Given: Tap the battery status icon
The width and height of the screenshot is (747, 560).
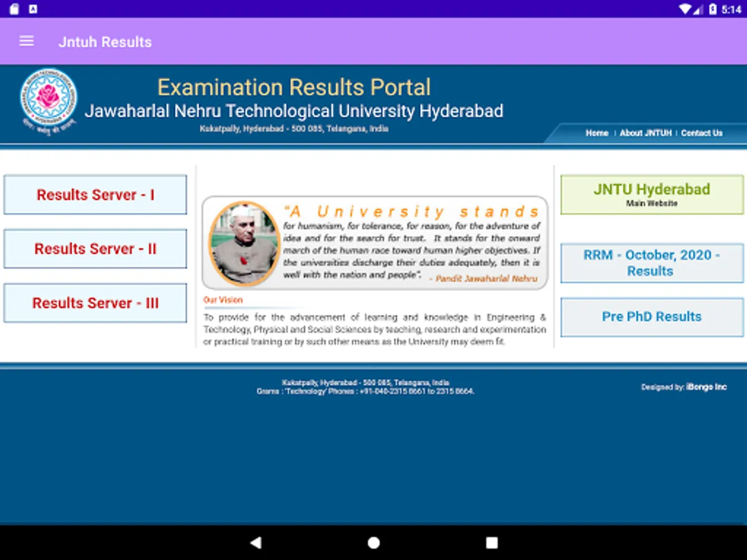Looking at the screenshot, I should (x=713, y=9).
